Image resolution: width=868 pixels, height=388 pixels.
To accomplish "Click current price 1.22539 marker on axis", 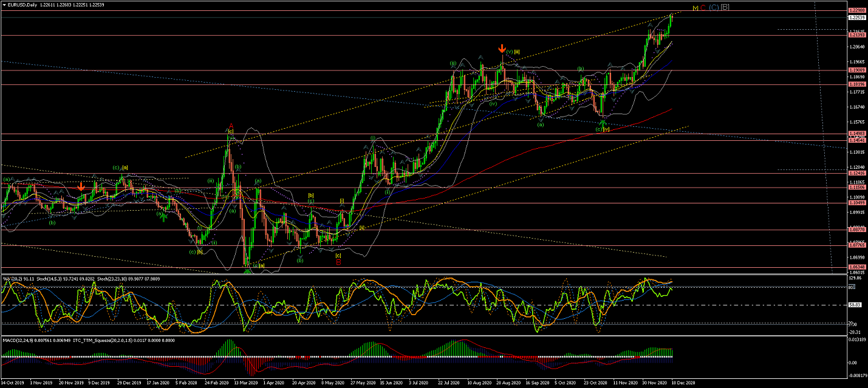I will point(856,18).
